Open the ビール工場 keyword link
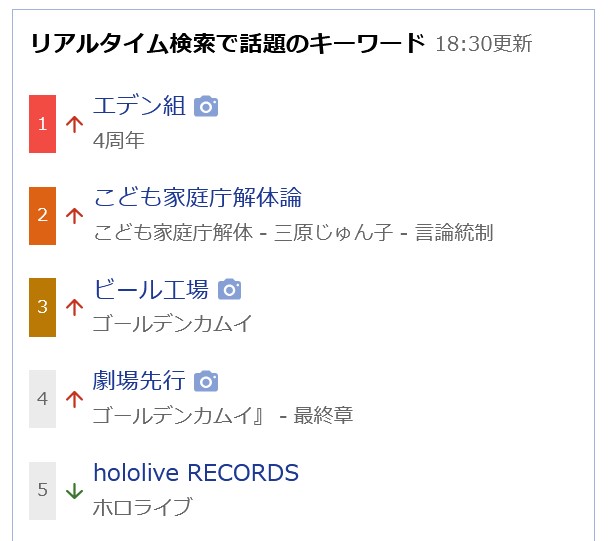This screenshot has height=541, width=615. pos(151,290)
